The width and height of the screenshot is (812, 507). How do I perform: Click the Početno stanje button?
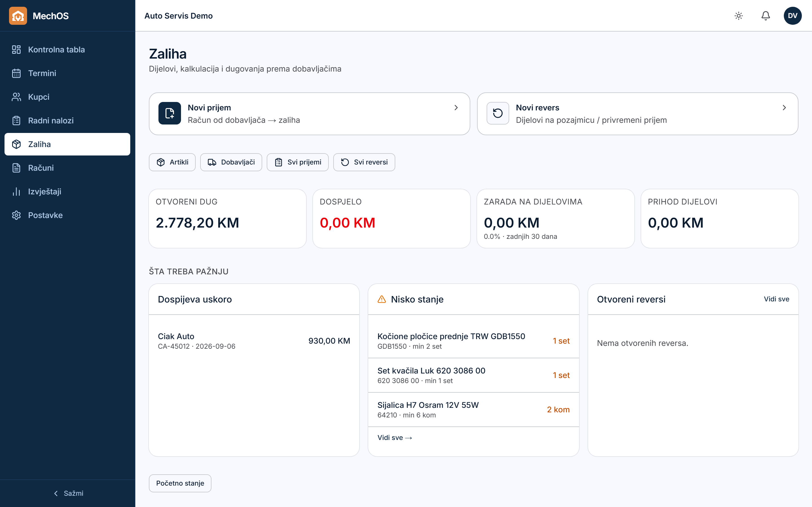coord(180,483)
